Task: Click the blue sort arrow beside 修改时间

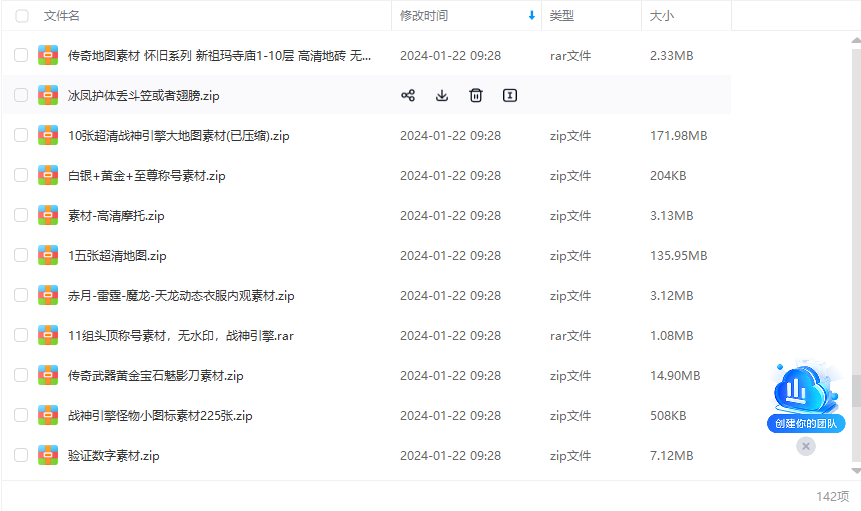Action: [x=531, y=16]
